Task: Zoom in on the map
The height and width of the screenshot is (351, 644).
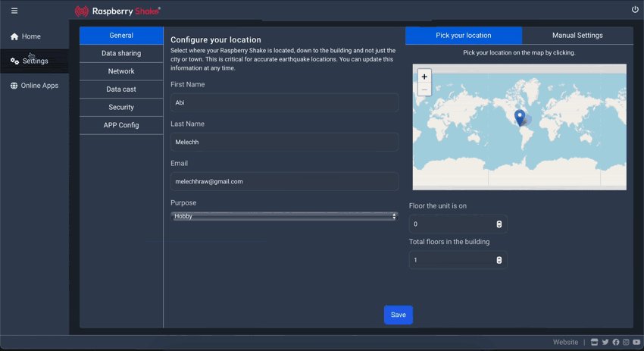Action: click(x=424, y=77)
